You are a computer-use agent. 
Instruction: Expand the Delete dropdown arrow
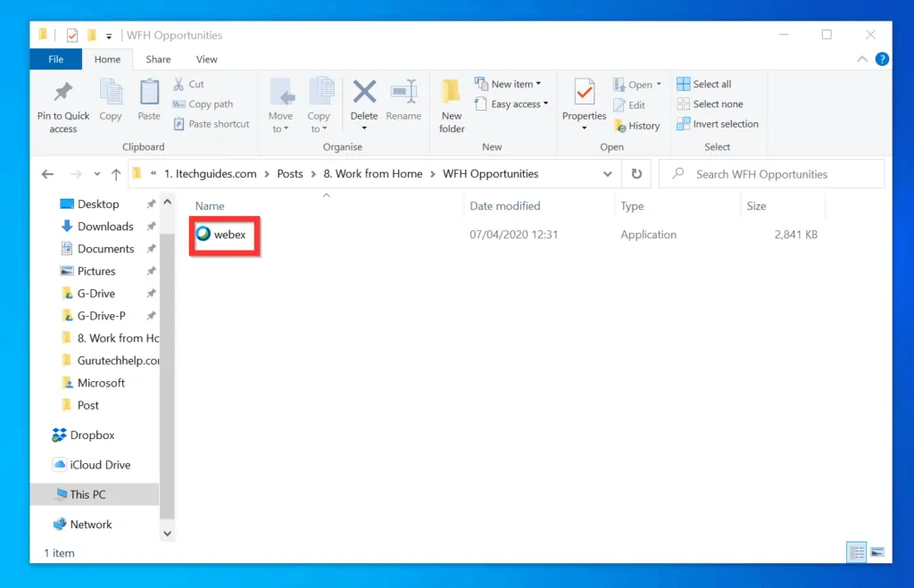click(364, 128)
